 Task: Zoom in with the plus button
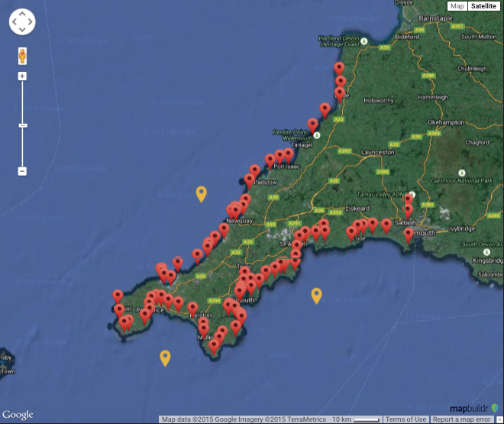click(x=22, y=76)
